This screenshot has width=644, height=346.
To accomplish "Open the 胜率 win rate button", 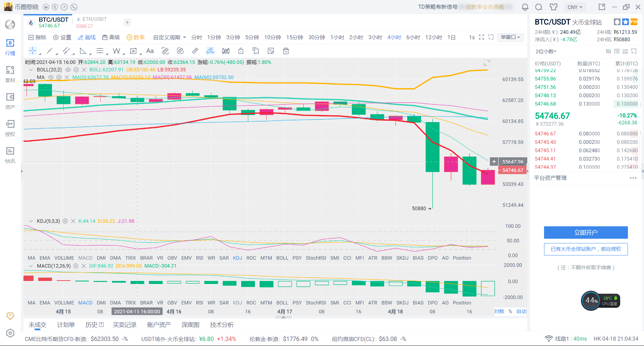I will click(136, 37).
